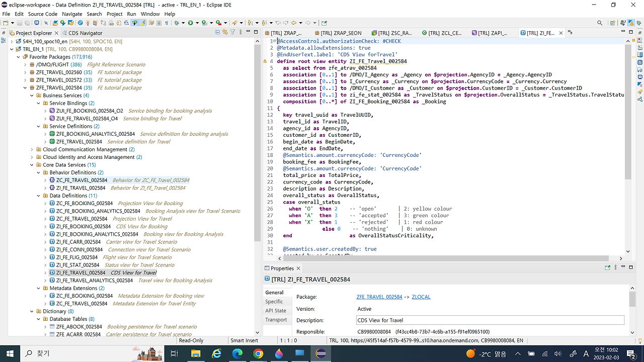This screenshot has width=644, height=362.
Task: Click the Debug bug icon in toolbar
Action: [177, 23]
